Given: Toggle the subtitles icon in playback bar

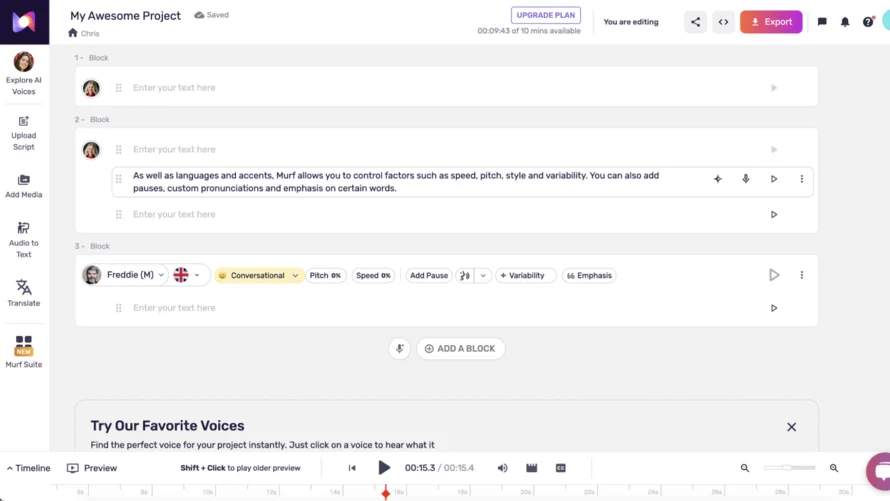Looking at the screenshot, I should click(561, 468).
